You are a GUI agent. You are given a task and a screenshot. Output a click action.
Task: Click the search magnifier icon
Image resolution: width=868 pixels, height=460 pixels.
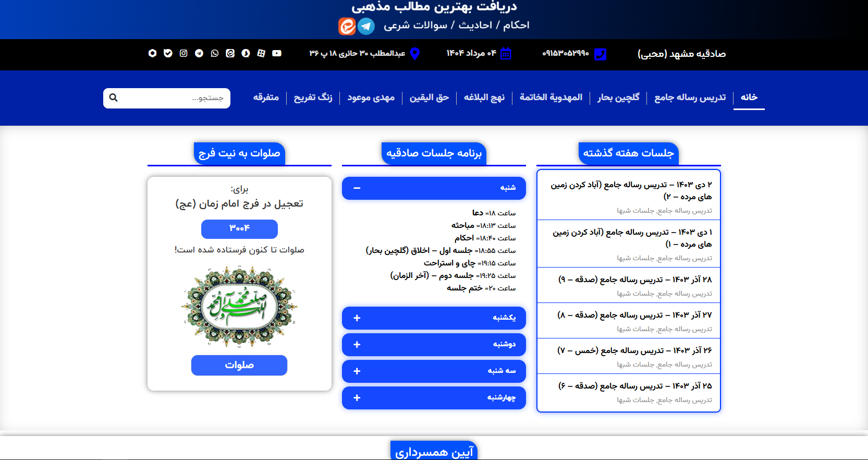(114, 98)
